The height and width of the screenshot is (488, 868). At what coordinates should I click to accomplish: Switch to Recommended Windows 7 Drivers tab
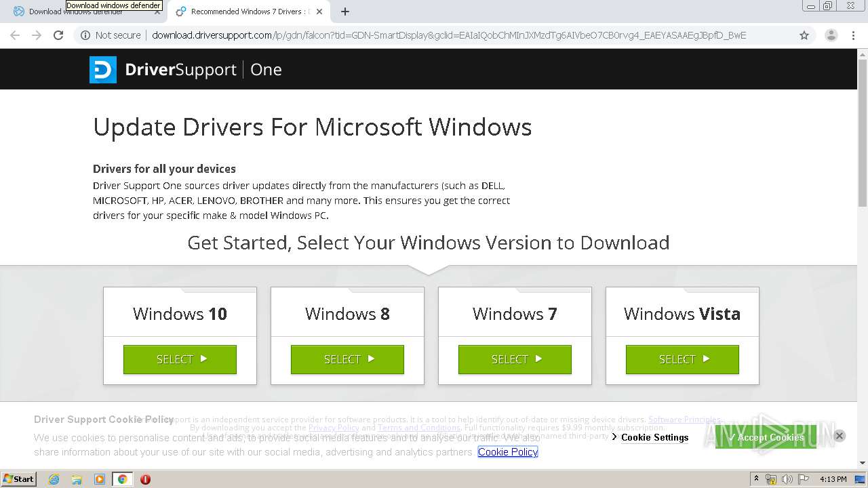pos(248,12)
